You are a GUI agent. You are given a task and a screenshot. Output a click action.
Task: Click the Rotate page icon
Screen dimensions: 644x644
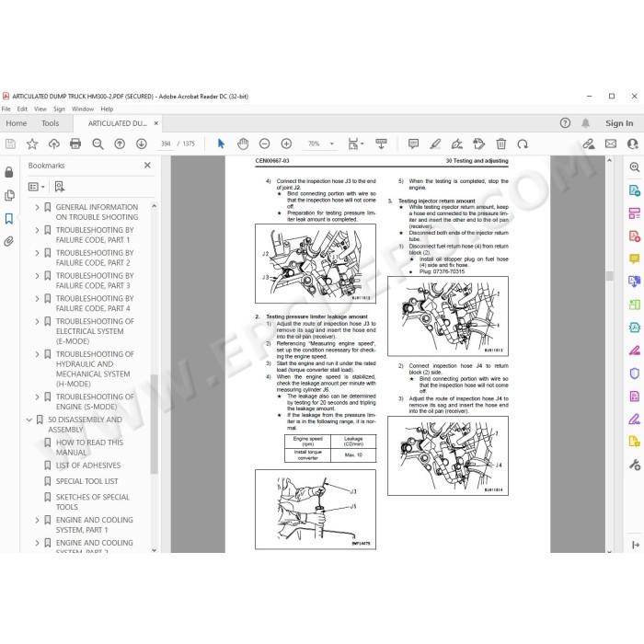pos(523,144)
